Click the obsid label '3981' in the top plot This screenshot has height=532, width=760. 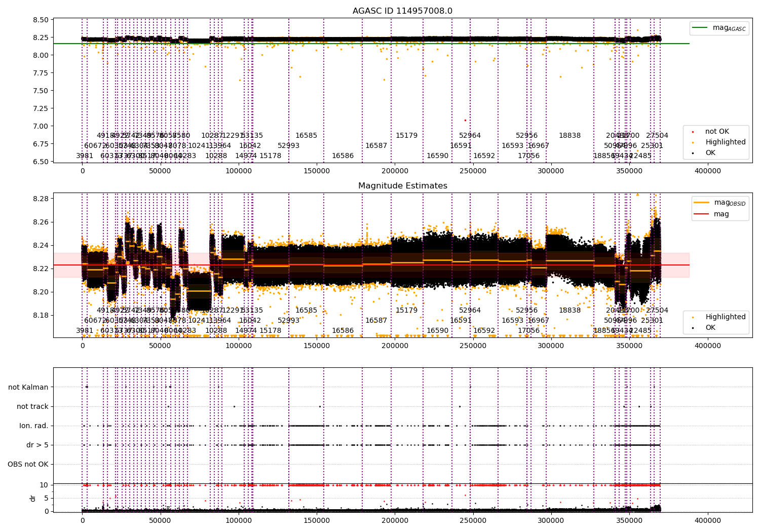tap(85, 156)
